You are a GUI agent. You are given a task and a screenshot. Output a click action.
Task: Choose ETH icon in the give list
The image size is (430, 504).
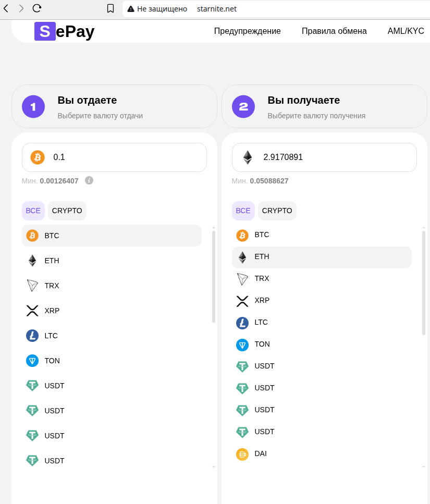click(32, 261)
